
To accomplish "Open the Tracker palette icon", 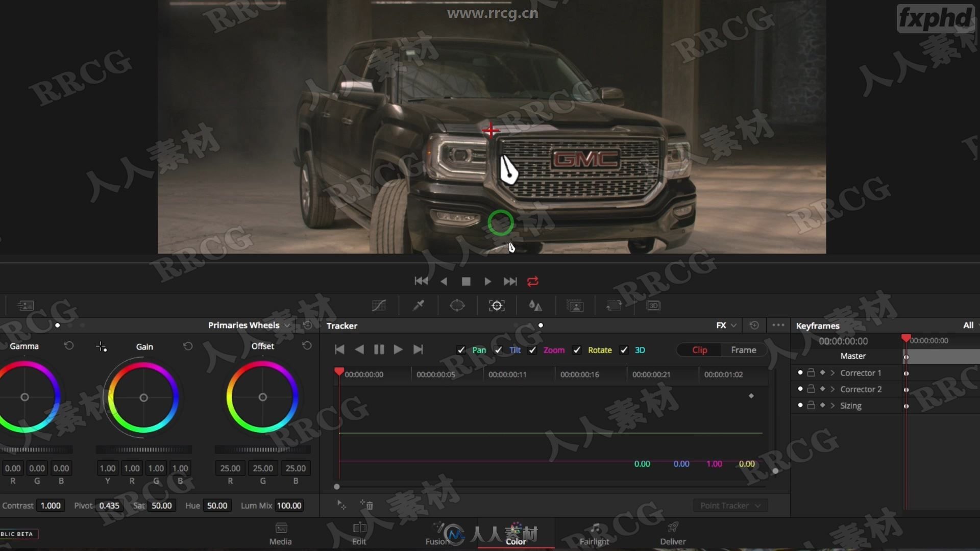I will click(497, 305).
